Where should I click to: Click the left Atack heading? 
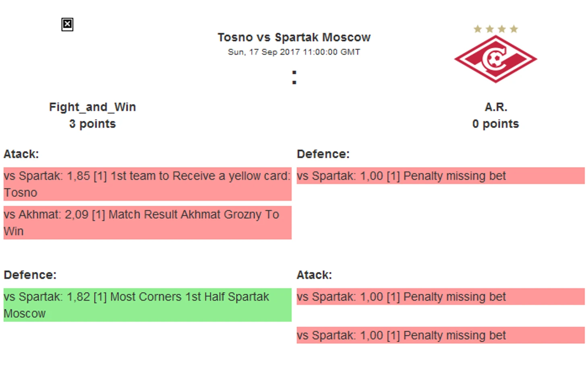(x=21, y=154)
